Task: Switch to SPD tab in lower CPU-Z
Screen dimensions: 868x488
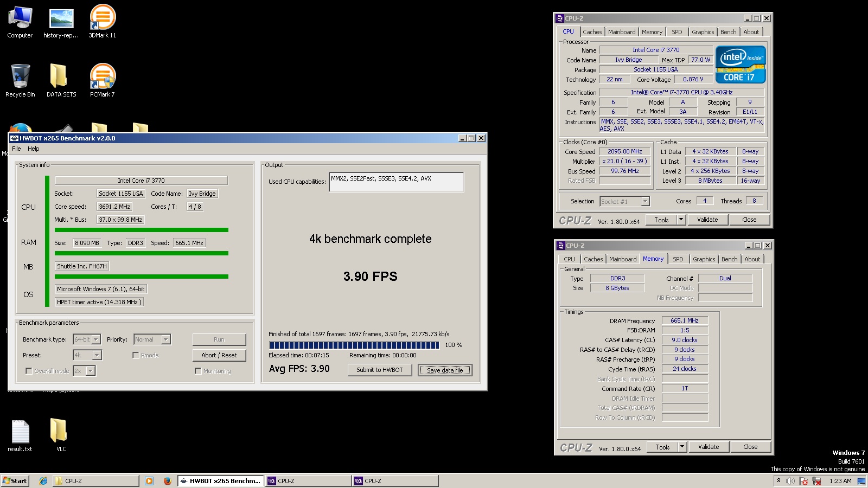Action: point(678,259)
